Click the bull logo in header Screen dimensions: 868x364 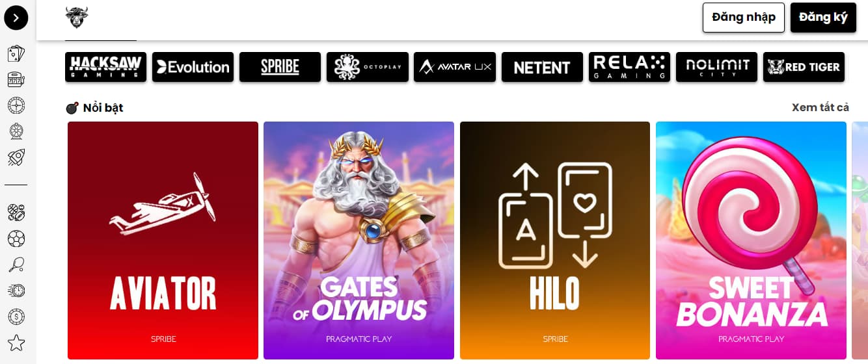click(77, 17)
